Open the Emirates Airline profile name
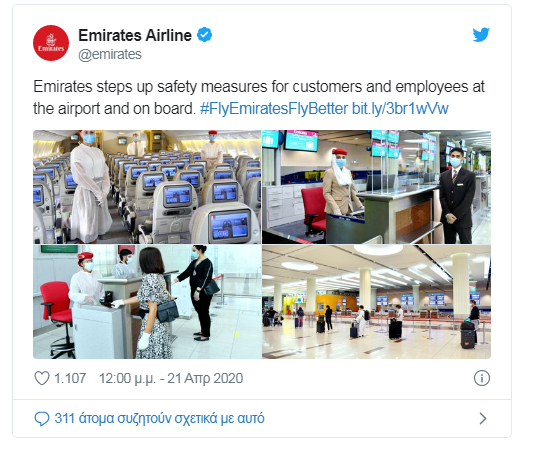The height and width of the screenshot is (453, 540). (135, 35)
